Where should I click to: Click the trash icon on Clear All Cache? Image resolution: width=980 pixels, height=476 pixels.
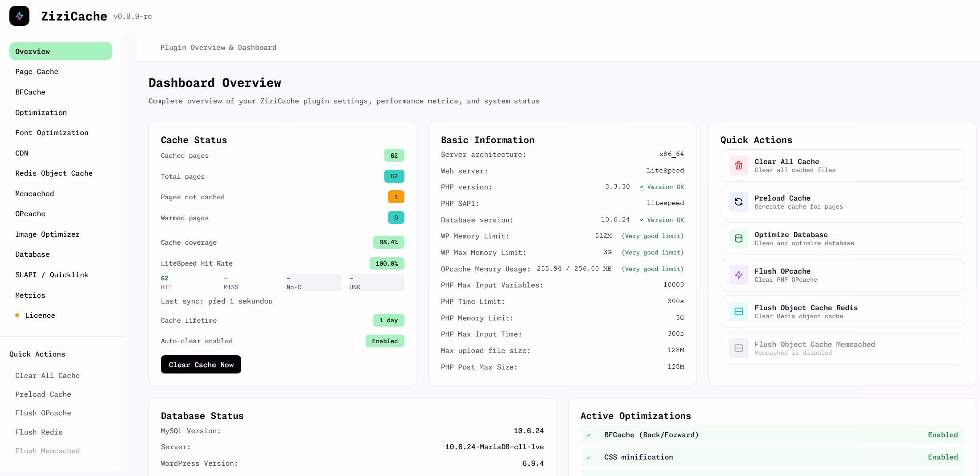coord(739,165)
